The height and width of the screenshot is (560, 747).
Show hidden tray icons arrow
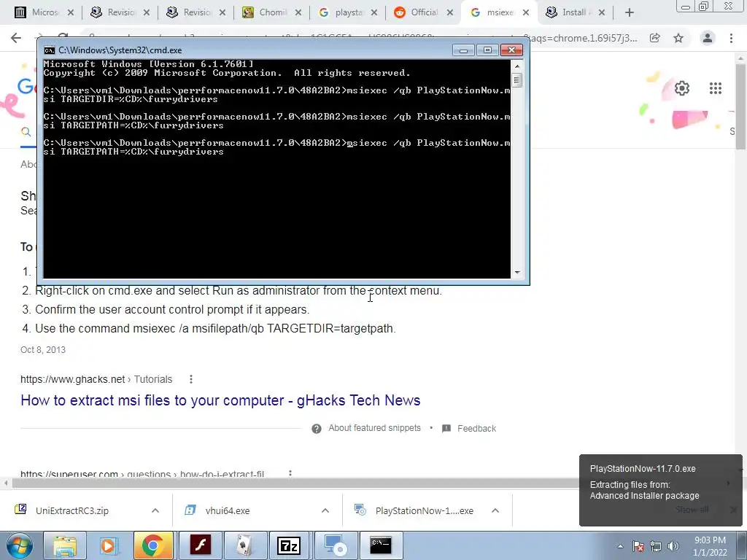point(620,546)
